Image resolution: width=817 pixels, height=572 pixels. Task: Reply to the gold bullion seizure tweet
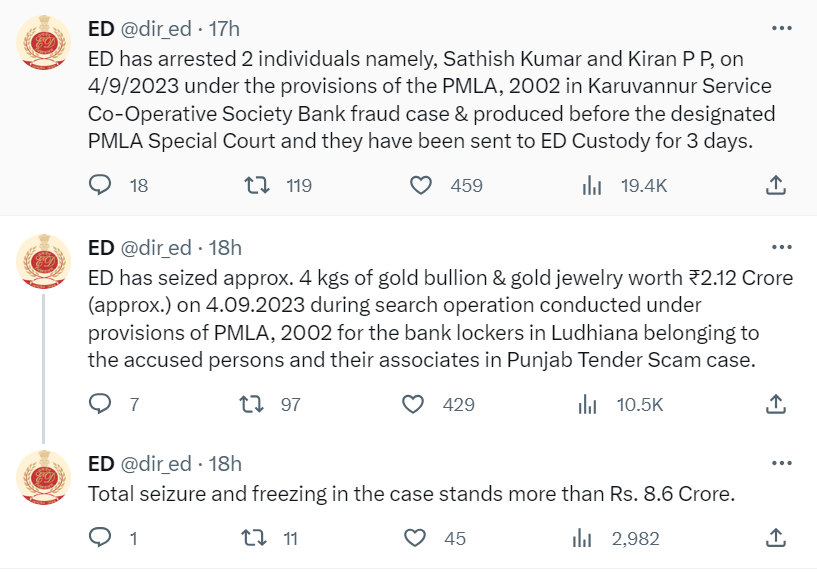coord(100,404)
